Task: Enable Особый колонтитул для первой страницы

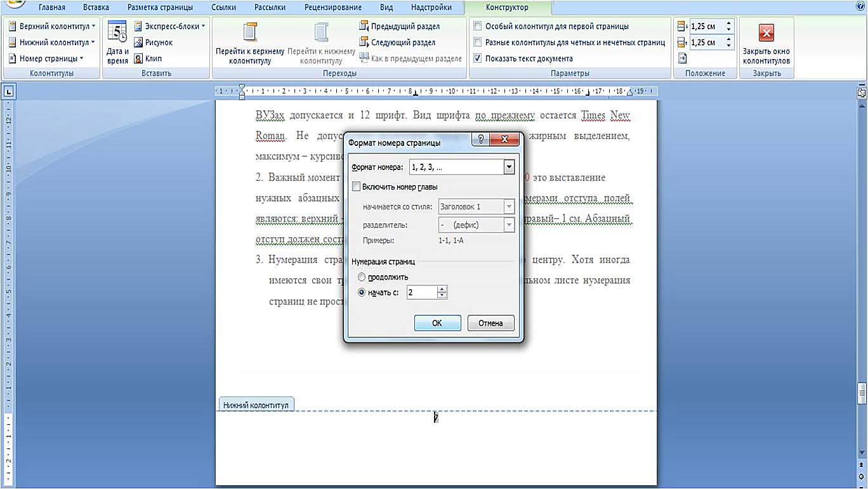Action: (551, 26)
